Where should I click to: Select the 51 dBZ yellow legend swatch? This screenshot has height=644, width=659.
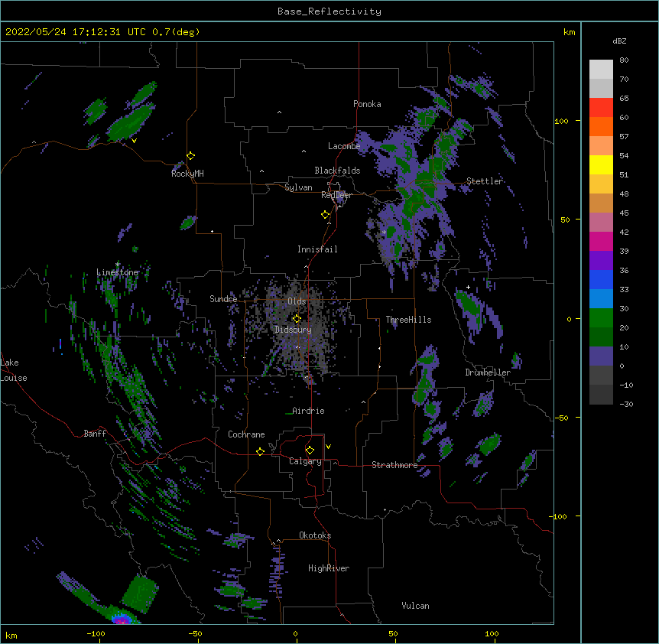(601, 164)
